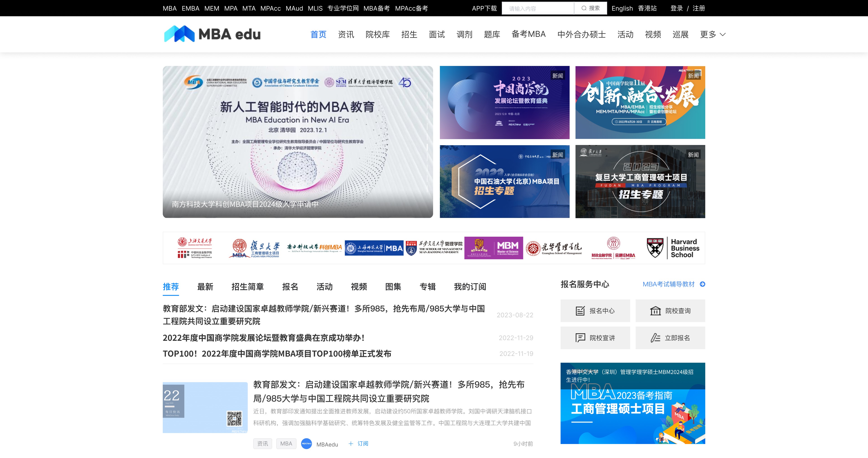
Task: Click the English language link
Action: [x=622, y=8]
